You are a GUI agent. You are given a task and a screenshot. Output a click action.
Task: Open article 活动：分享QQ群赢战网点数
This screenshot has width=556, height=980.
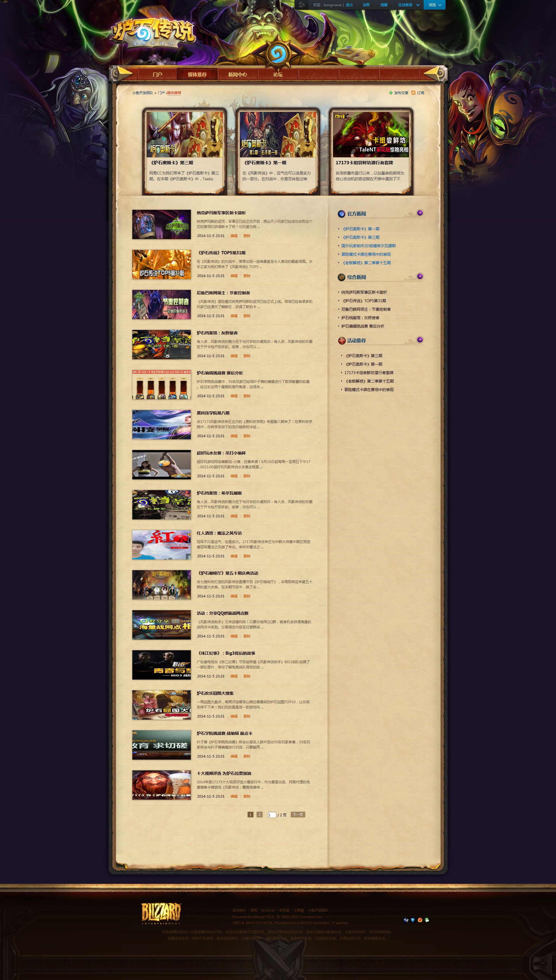(x=222, y=613)
